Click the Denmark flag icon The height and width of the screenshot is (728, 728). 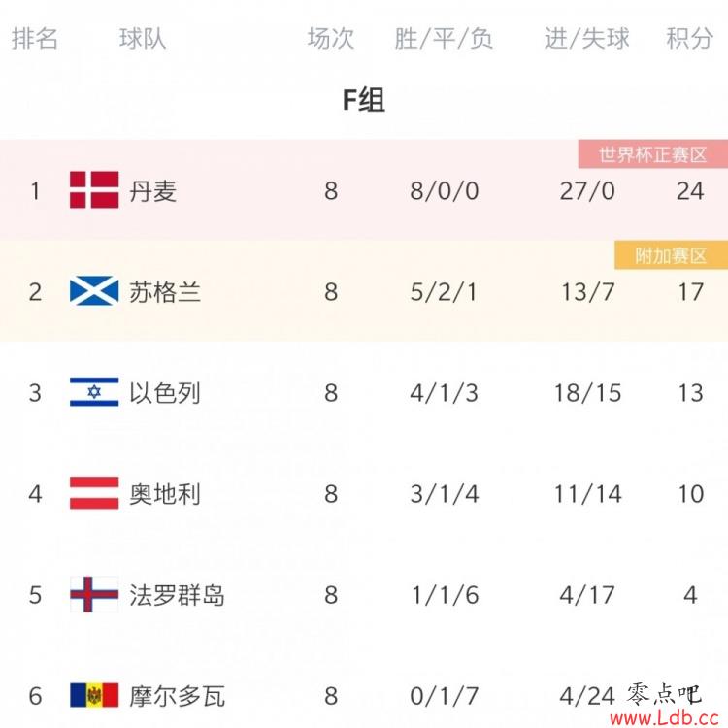click(x=94, y=189)
